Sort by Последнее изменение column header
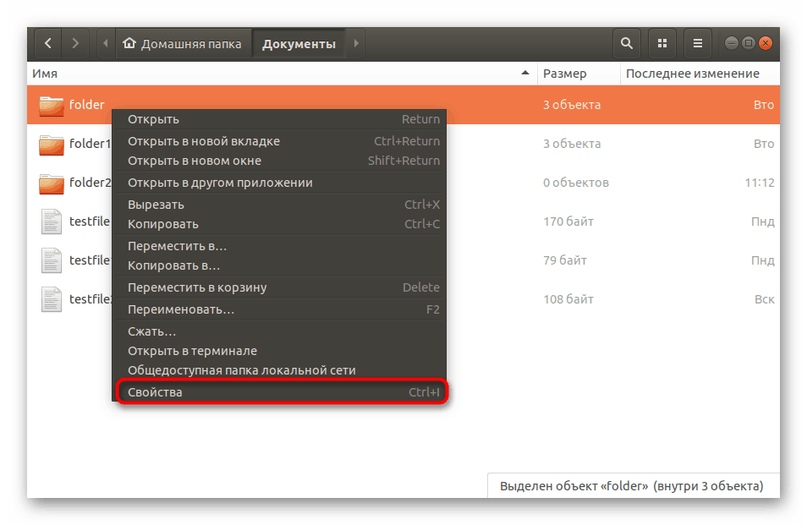Image resolution: width=807 pixels, height=525 pixels. (x=692, y=74)
